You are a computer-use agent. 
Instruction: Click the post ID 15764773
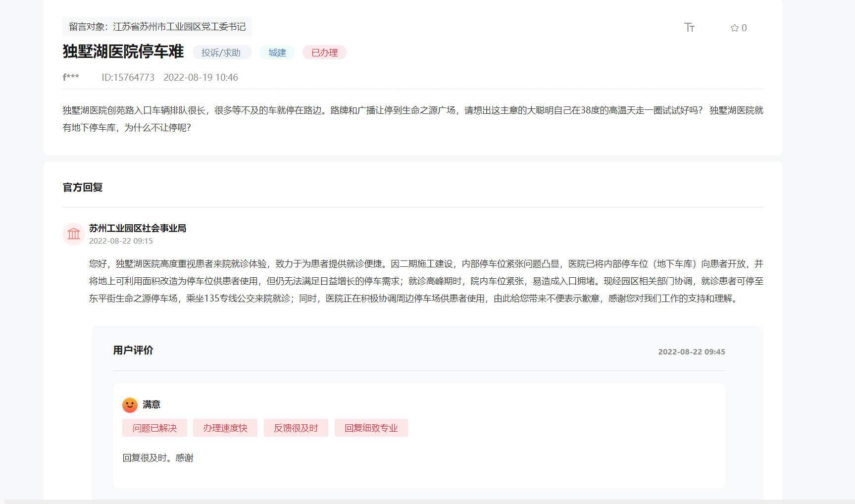[128, 77]
